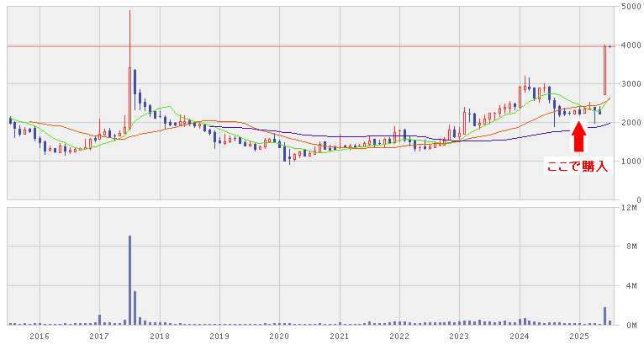Click the 12M volume axis label

click(630, 208)
